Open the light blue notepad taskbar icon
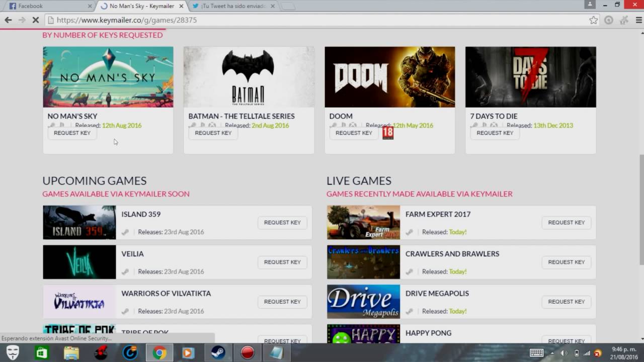The width and height of the screenshot is (644, 362). 276,353
